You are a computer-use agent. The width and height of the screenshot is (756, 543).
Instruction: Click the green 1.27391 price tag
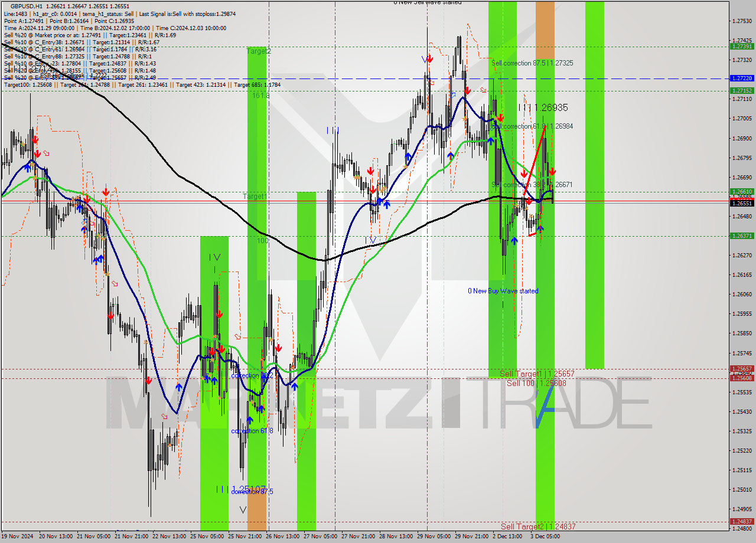(742, 46)
